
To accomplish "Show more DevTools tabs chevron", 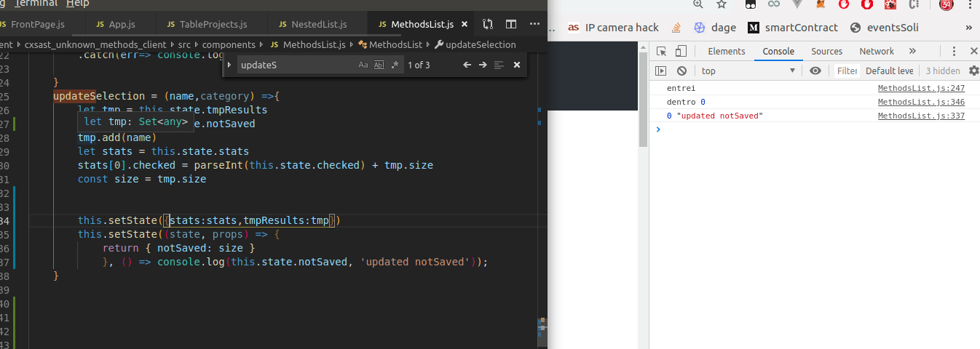I will click(x=912, y=51).
